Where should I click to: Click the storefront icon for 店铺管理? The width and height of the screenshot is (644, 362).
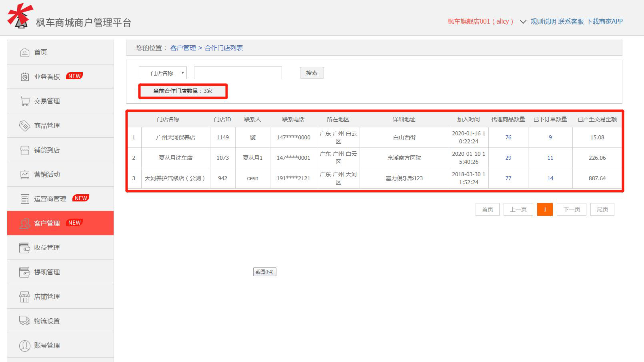(25, 297)
